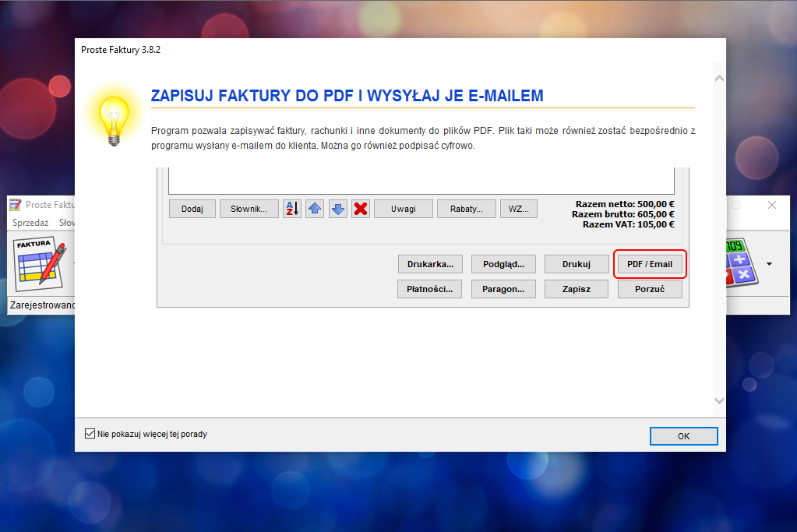Viewport: 797px width, 532px height.
Task: Click the Zapisz button
Action: [x=576, y=289]
